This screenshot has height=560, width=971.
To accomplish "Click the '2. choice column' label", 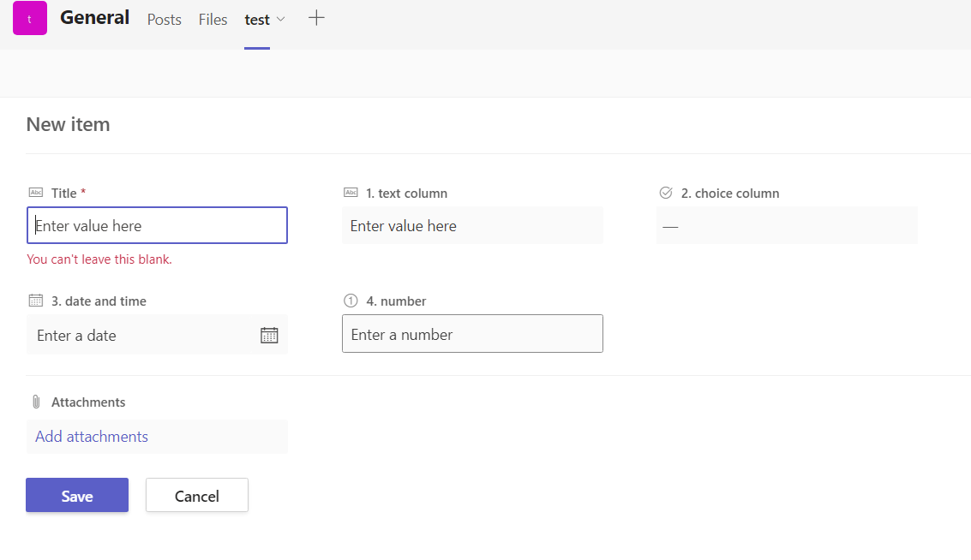I will (x=730, y=193).
